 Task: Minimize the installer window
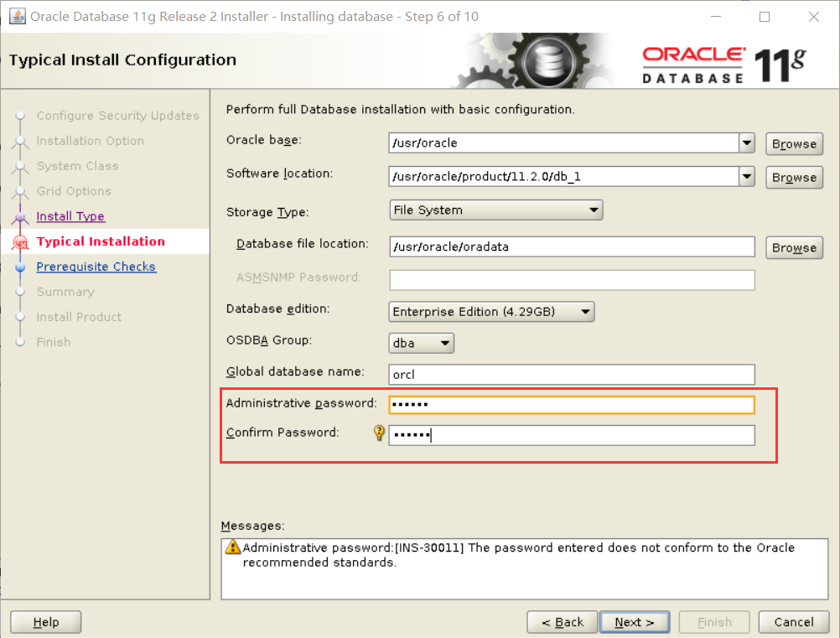click(716, 17)
